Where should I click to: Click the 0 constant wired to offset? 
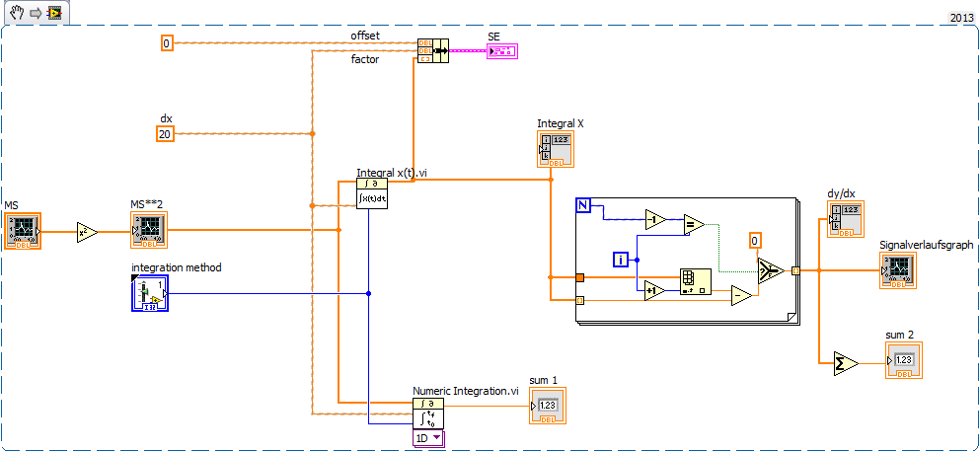click(167, 42)
